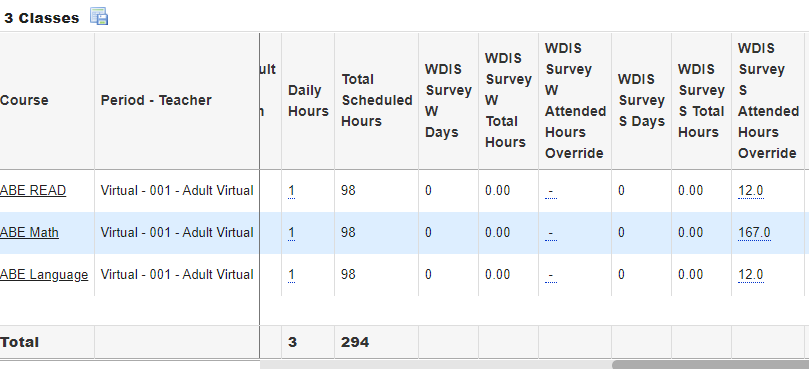
Task: Select ABE READ Period - Teacher cell
Action: click(177, 190)
